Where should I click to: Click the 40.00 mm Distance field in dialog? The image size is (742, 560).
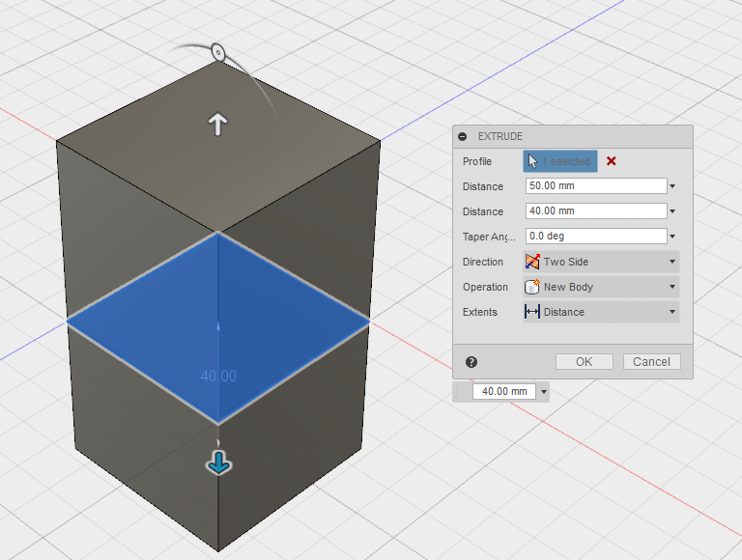click(x=596, y=210)
